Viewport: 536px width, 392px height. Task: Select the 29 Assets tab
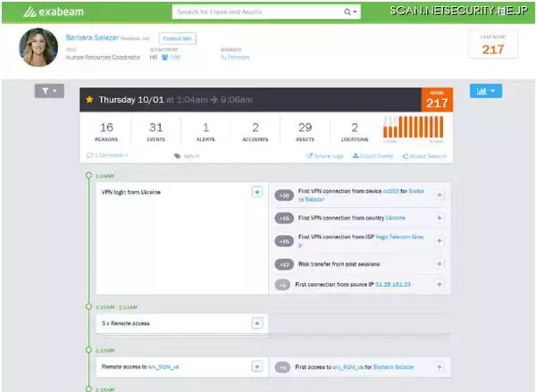click(305, 132)
